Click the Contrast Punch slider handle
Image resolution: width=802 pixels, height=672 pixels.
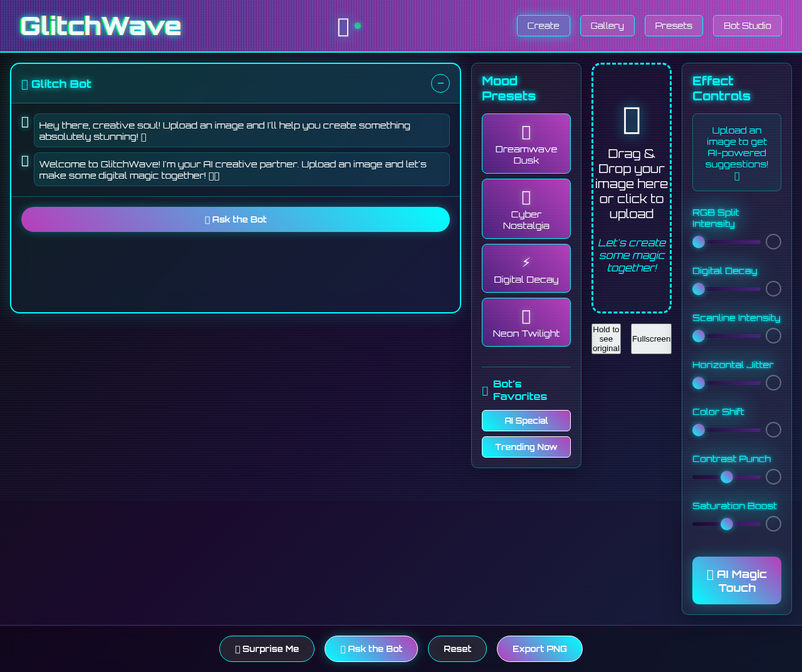tap(726, 476)
